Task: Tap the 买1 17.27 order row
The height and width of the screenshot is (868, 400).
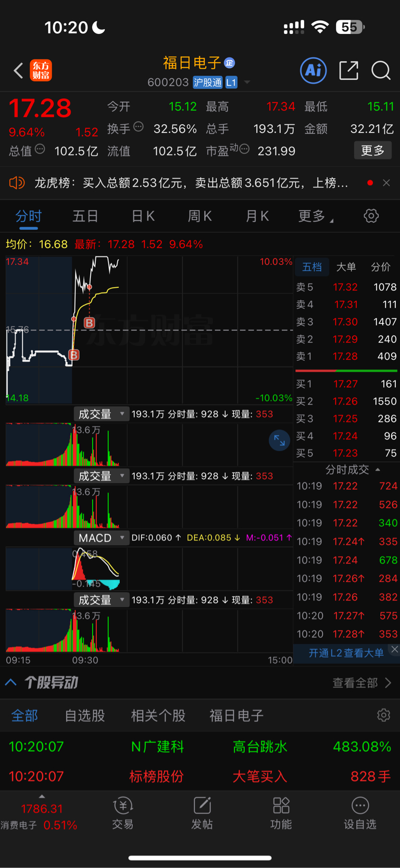Action: [346, 384]
